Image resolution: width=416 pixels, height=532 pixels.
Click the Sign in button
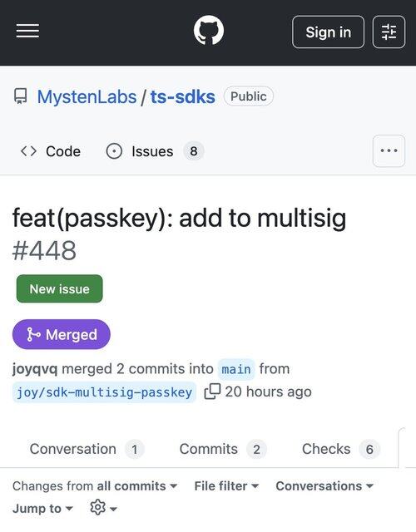(328, 32)
